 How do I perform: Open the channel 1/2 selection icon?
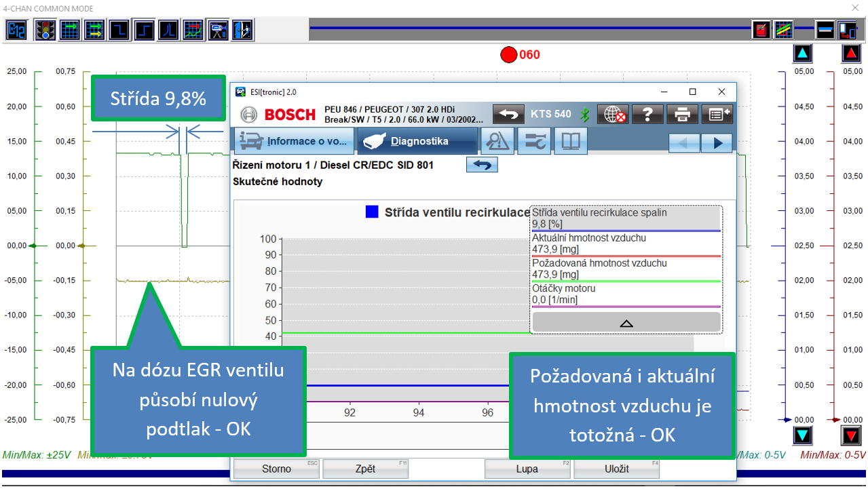(x=17, y=30)
